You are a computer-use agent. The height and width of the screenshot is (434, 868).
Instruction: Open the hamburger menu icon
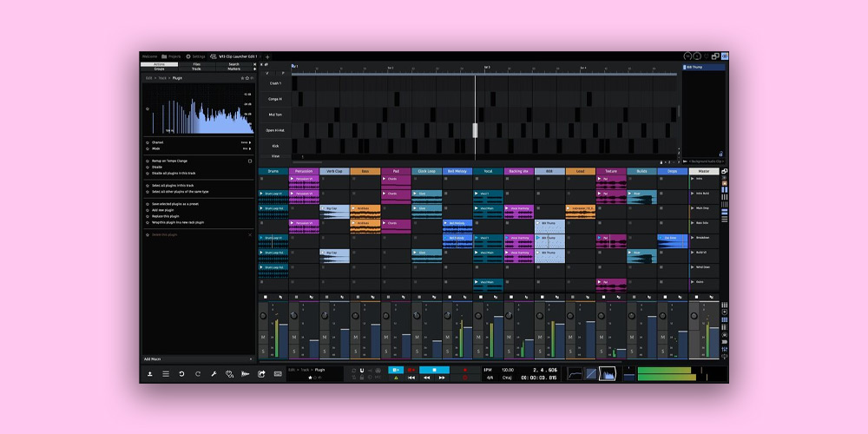166,374
